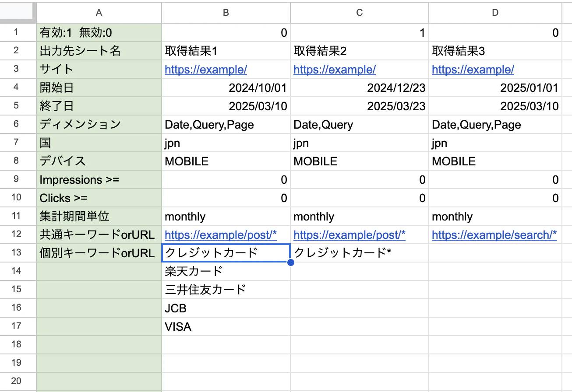Select cell labeled Clicks >=
The width and height of the screenshot is (572, 392).
click(x=99, y=198)
